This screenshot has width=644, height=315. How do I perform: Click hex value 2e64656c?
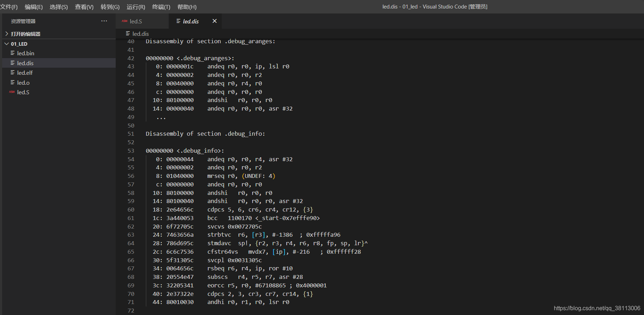(x=180, y=210)
